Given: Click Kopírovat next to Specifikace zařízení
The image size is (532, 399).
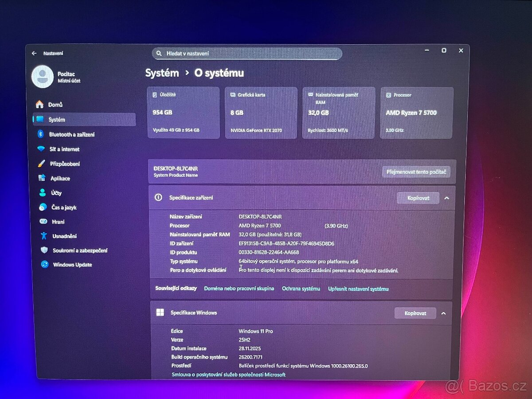Looking at the screenshot, I should tap(418, 198).
